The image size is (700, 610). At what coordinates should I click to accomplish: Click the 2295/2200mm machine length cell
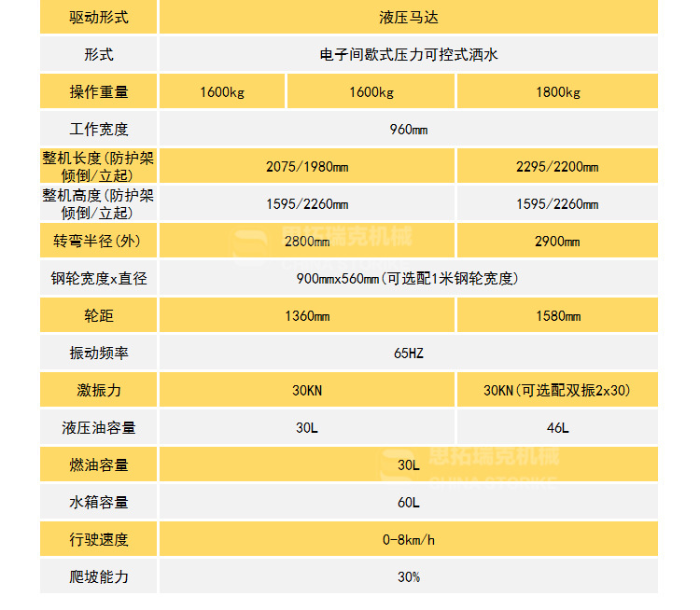(x=557, y=167)
